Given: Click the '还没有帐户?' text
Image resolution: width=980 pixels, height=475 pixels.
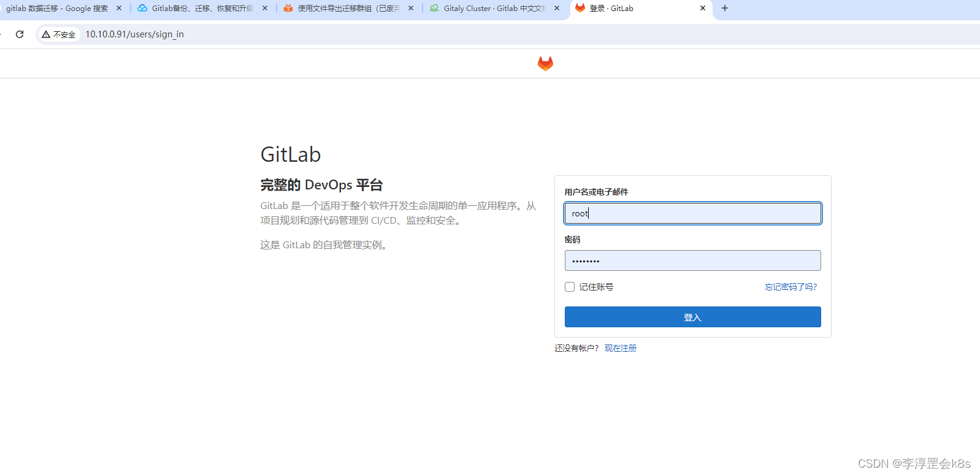Looking at the screenshot, I should coord(576,348).
